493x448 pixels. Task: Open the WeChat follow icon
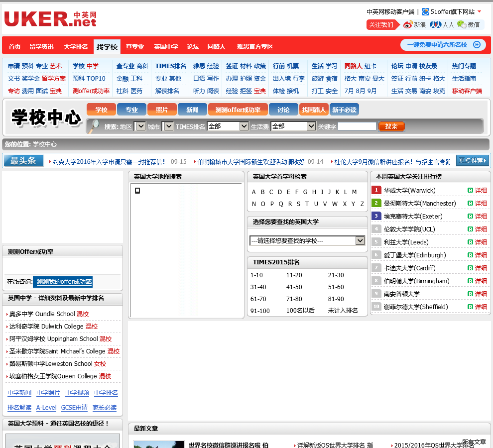click(x=462, y=24)
